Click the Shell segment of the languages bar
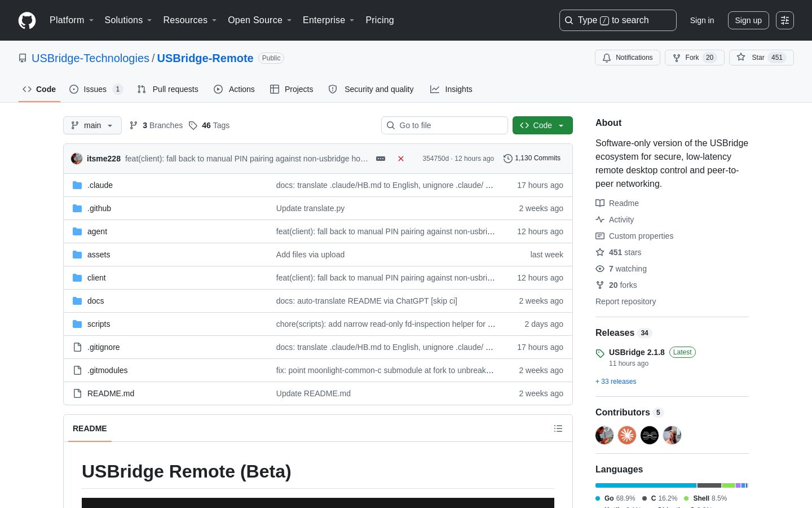 pos(729,485)
